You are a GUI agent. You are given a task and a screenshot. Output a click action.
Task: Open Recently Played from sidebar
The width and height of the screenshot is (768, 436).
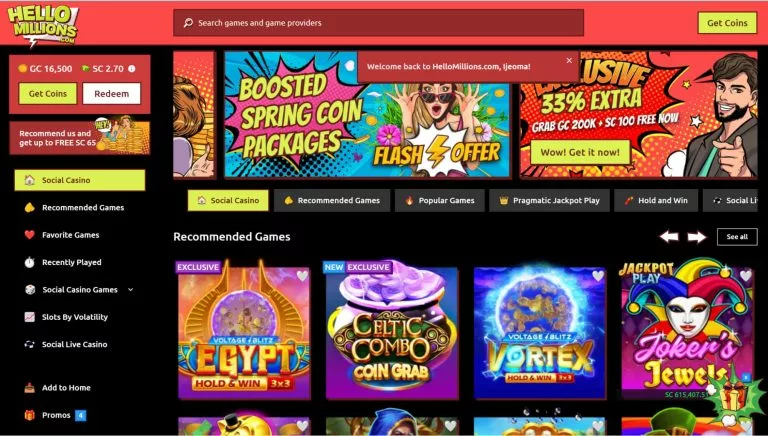pyautogui.click(x=72, y=262)
